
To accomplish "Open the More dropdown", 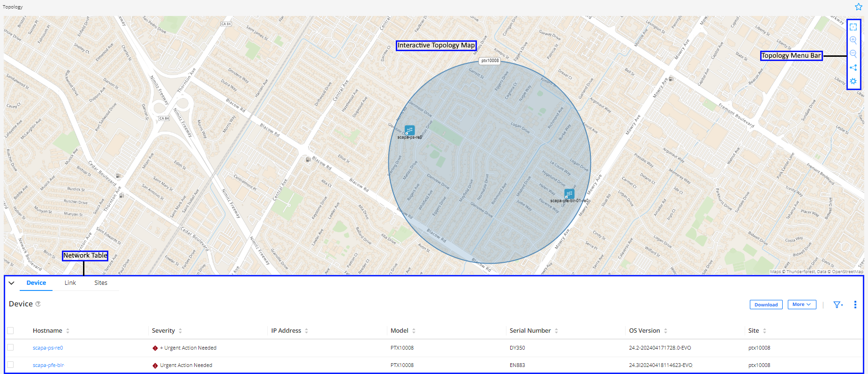I will [802, 305].
